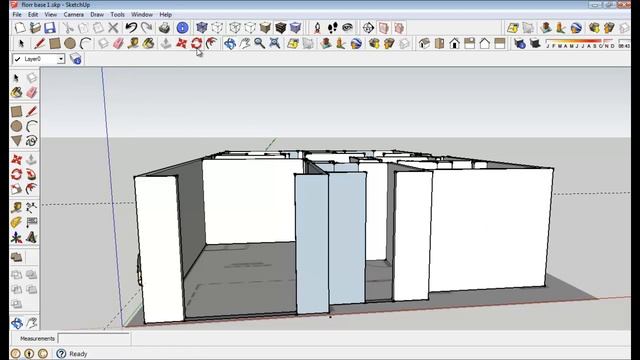
Task: Redo the last undone action
Action: (x=147, y=28)
